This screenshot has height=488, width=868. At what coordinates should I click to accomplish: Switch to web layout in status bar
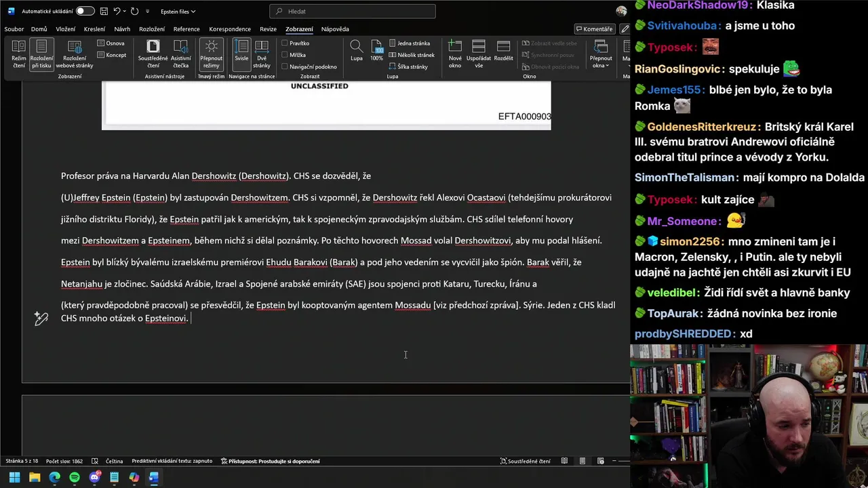point(600,461)
